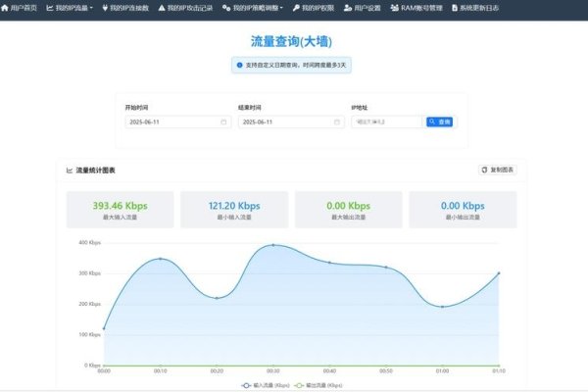Toggle 输出流量 (Kbps) legend series
This screenshot has height=392, width=588.
tap(318, 385)
